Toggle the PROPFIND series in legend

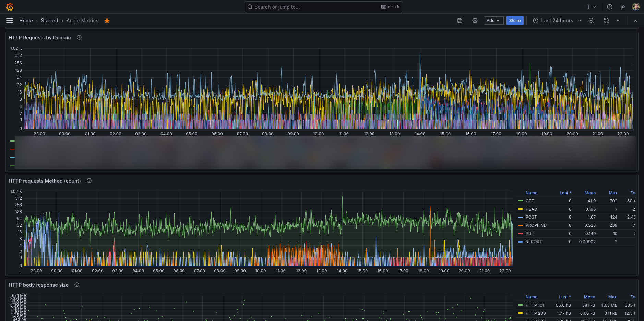coord(536,225)
